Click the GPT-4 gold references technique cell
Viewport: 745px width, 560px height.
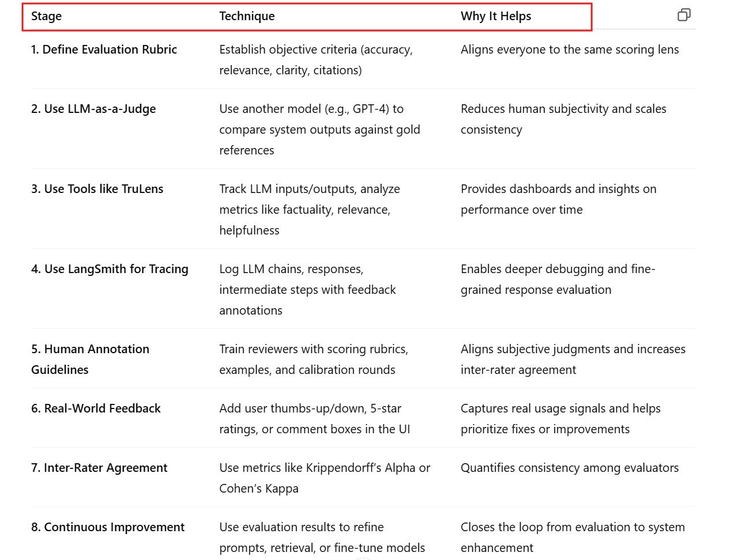[319, 130]
